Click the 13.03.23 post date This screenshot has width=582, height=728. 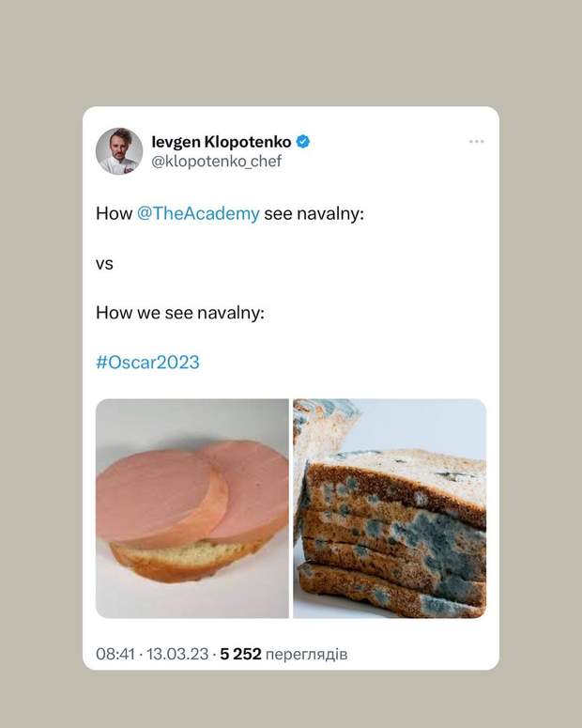(178, 654)
